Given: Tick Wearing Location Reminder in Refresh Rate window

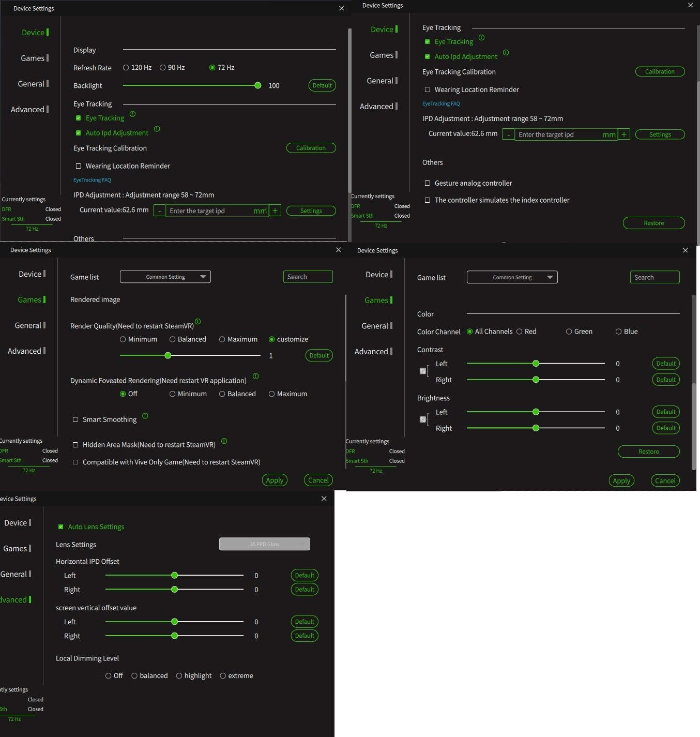Looking at the screenshot, I should (x=79, y=166).
